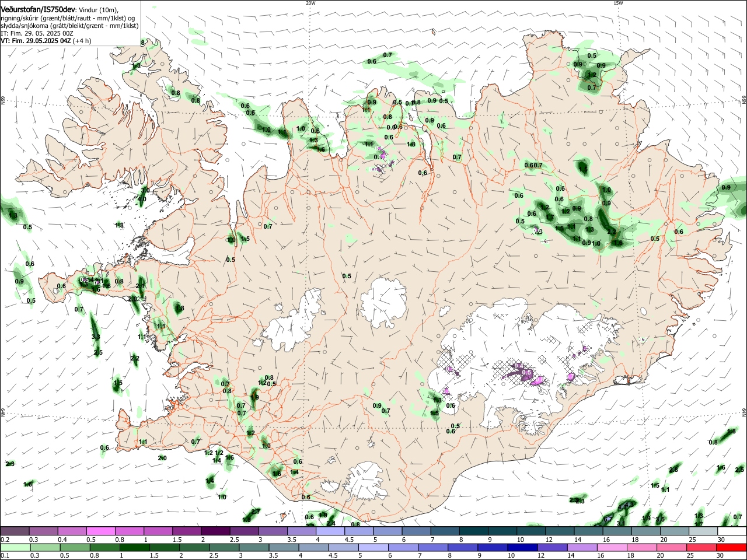This screenshot has width=747, height=560.
Task: Click the dark teal 8 swatch in upper legend
Action: pos(473,531)
